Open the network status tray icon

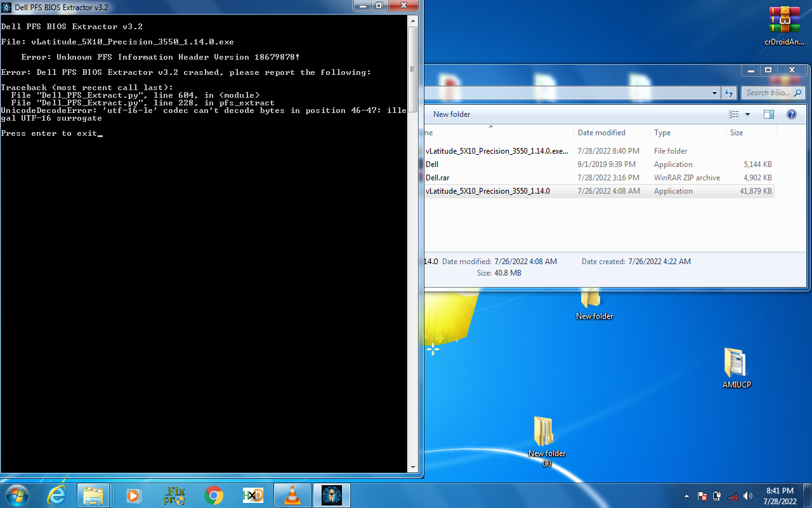point(733,496)
